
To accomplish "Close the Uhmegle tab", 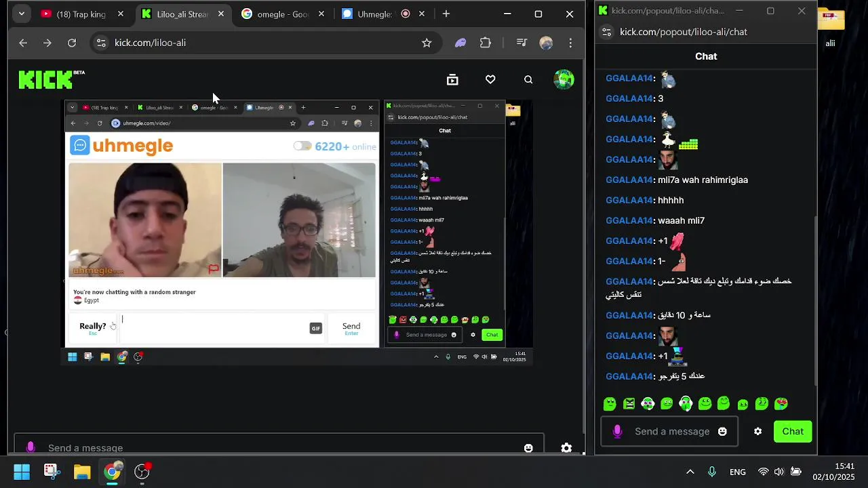I will [x=422, y=14].
